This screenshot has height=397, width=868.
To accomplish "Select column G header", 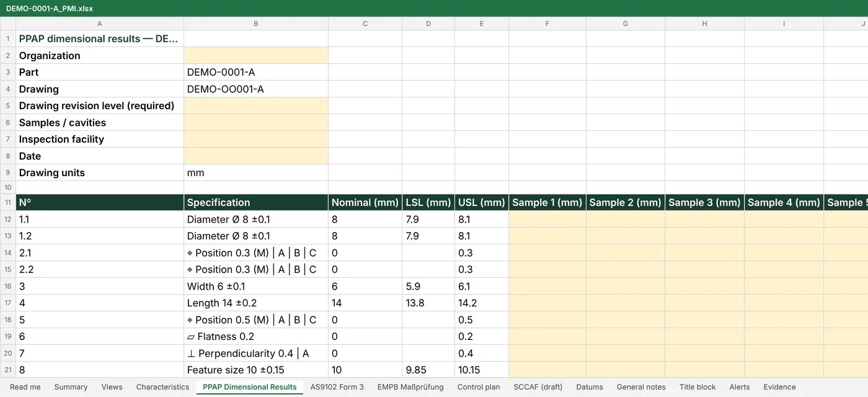I will [x=626, y=24].
